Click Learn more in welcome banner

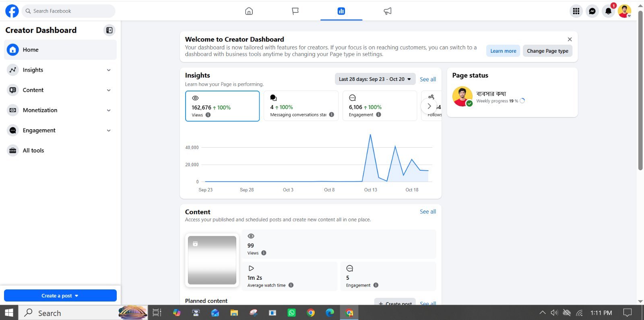tap(503, 51)
